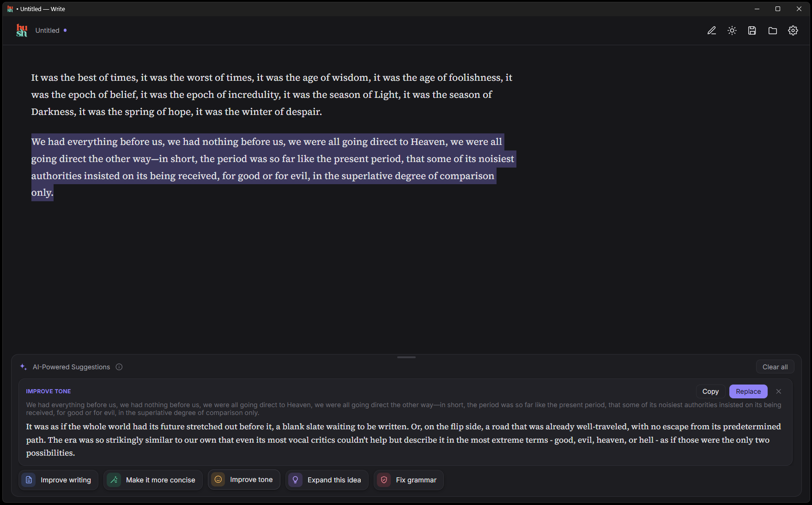Click the info icon beside AI-Powered Suggestions
The height and width of the screenshot is (505, 812).
119,367
